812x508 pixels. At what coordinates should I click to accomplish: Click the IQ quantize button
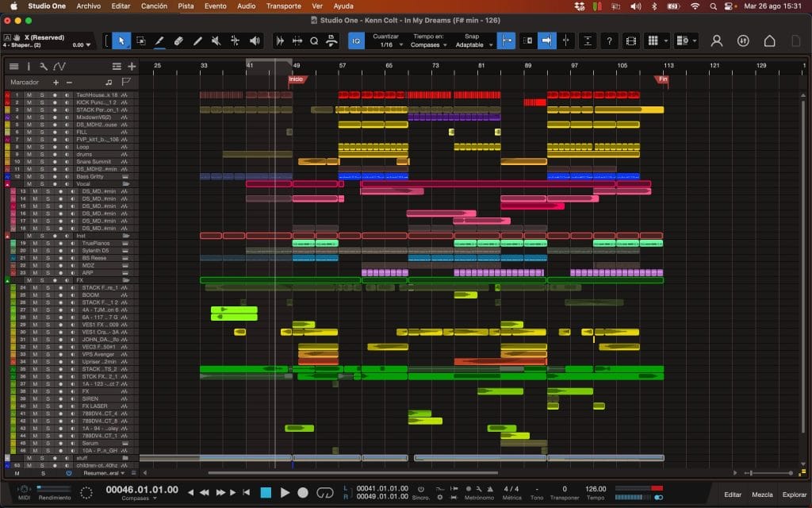point(356,40)
